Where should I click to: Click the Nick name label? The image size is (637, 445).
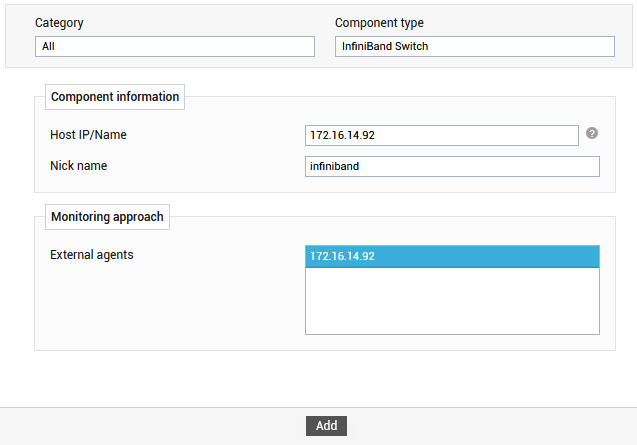[78, 166]
